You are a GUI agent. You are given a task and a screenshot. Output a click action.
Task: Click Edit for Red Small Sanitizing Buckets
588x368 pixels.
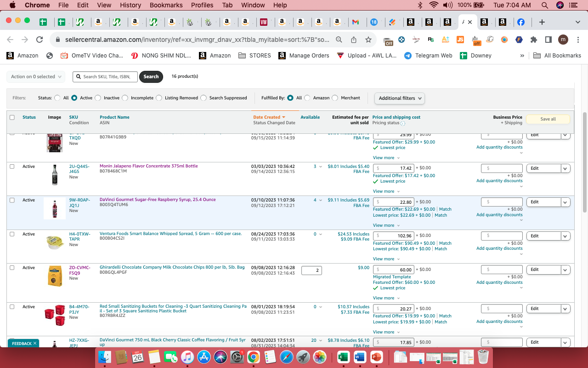click(x=544, y=309)
